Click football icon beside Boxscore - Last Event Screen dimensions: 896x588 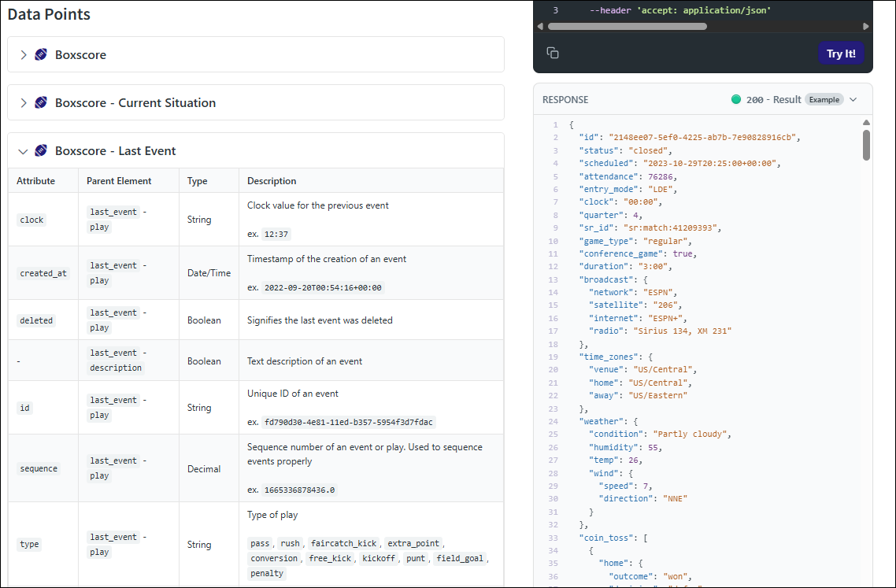(x=41, y=150)
